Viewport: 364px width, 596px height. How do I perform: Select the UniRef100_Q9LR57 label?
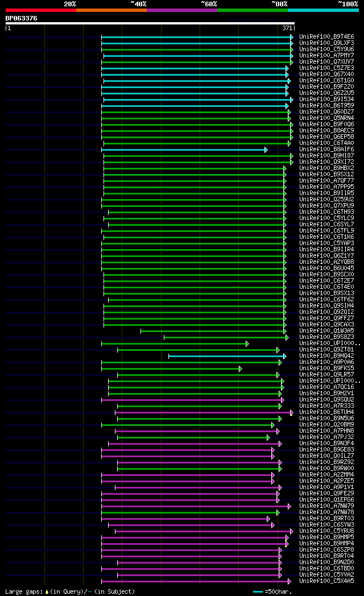coord(326,375)
